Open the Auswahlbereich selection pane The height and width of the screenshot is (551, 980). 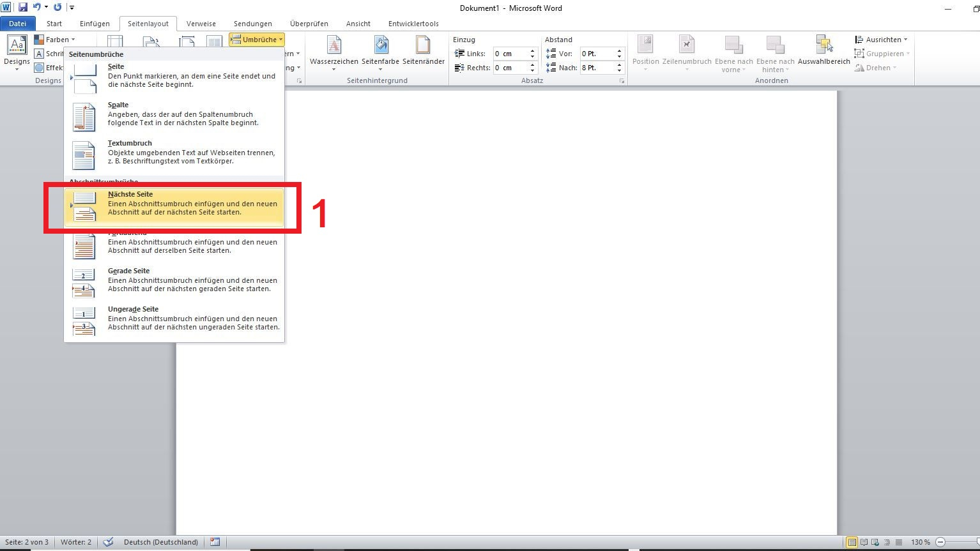[823, 51]
